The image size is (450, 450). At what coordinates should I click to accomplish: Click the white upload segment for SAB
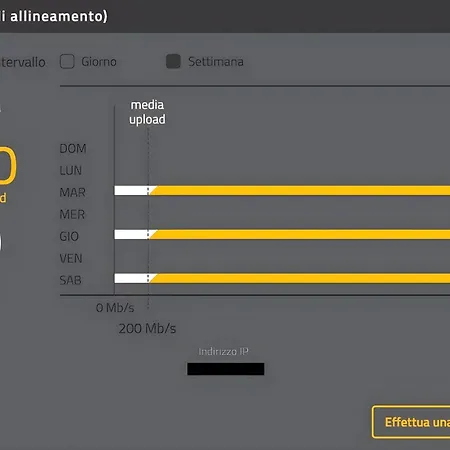pyautogui.click(x=132, y=278)
